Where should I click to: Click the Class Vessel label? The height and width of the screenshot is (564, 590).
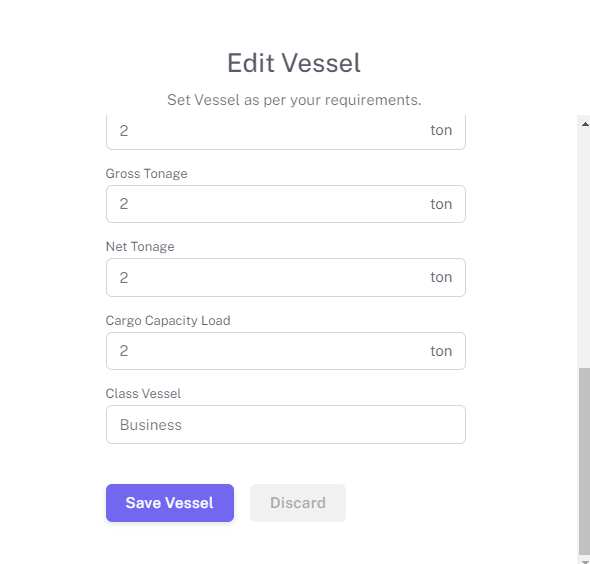(143, 394)
